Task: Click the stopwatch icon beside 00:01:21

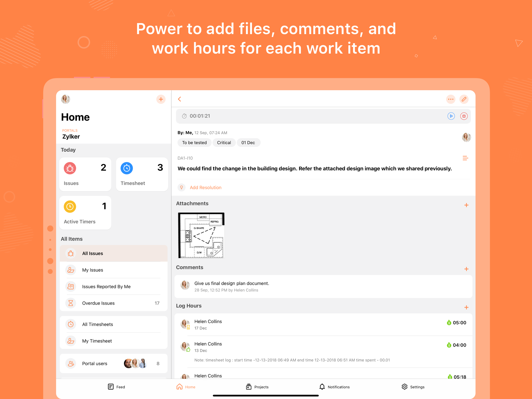Action: pyautogui.click(x=184, y=116)
